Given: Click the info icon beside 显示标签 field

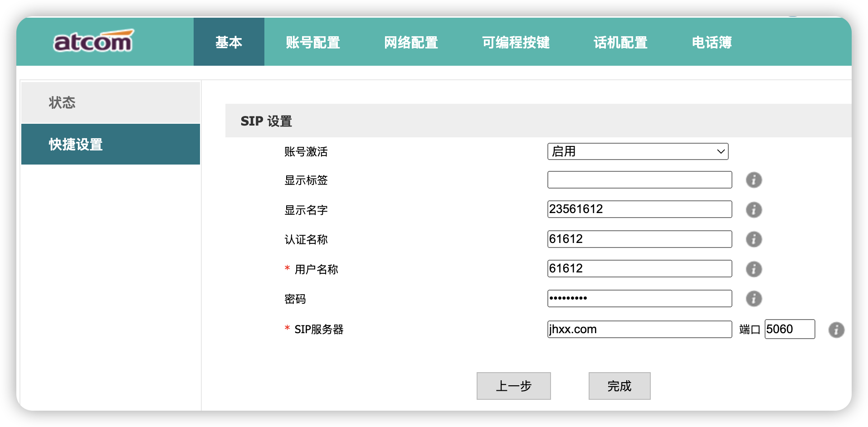Looking at the screenshot, I should [x=754, y=180].
